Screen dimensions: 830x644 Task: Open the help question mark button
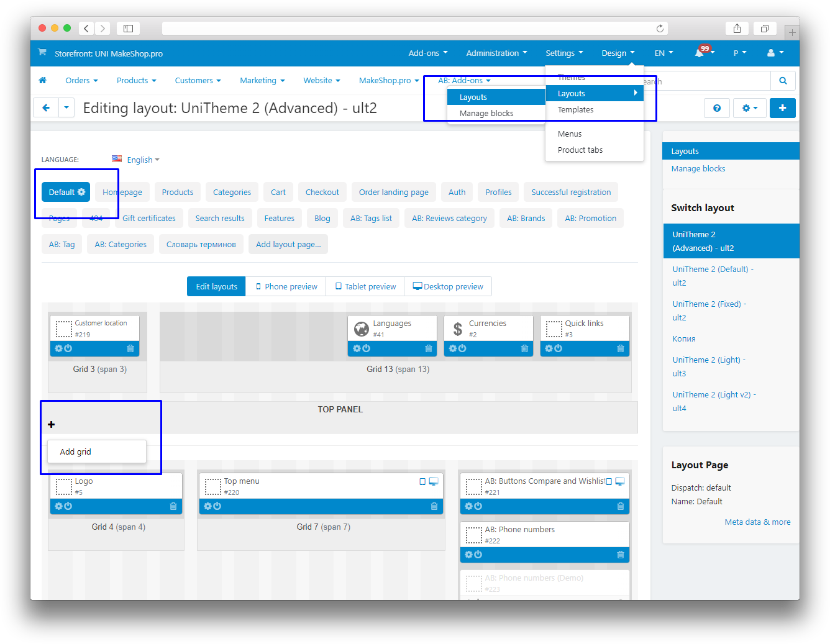click(x=717, y=108)
